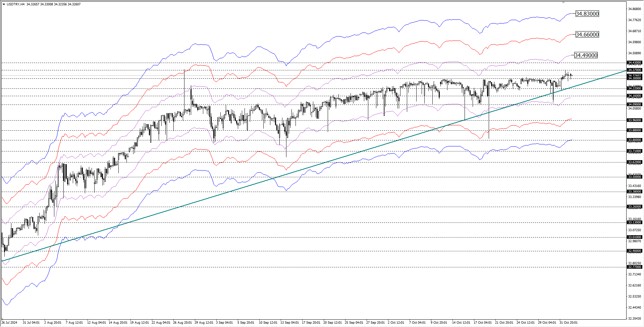
Task: Click the gray chart shift marker at top edge
Action: click(x=563, y=2)
